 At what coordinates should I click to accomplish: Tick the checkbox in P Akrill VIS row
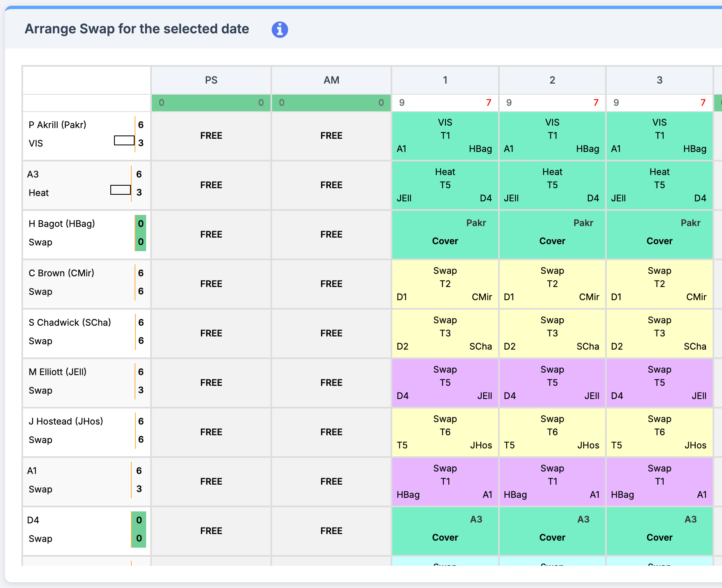click(124, 140)
